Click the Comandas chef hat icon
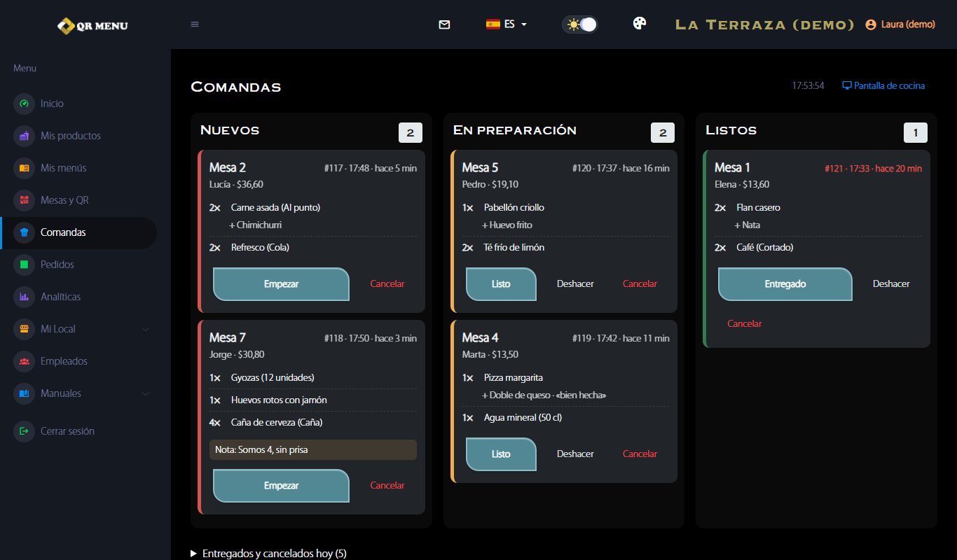Image resolution: width=957 pixels, height=560 pixels. (25, 232)
